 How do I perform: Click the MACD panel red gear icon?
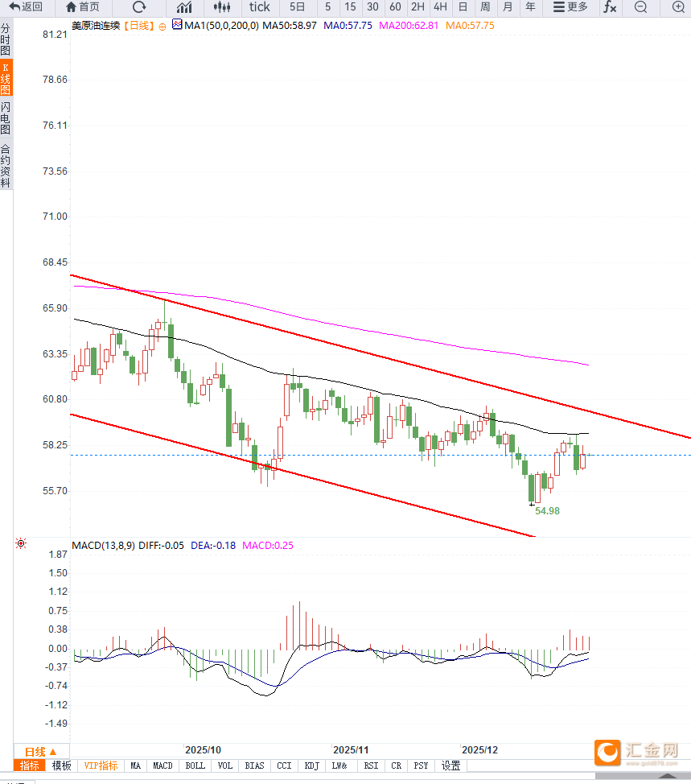click(21, 543)
